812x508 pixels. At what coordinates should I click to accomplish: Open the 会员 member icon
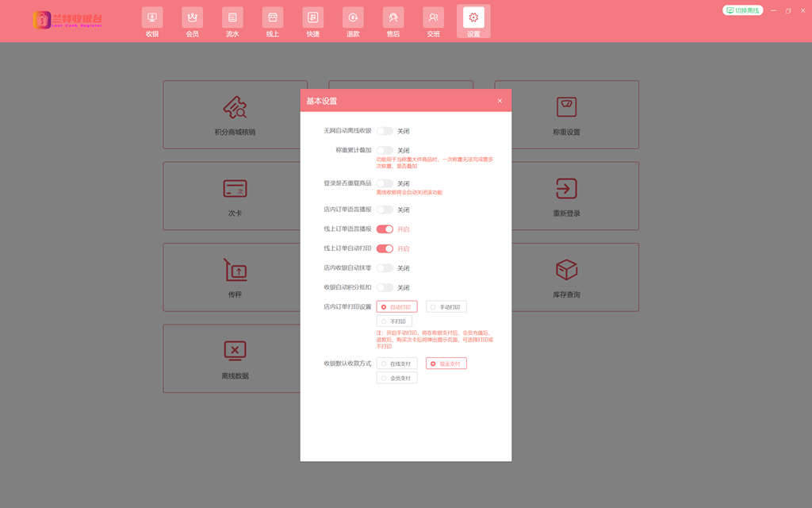pos(192,21)
